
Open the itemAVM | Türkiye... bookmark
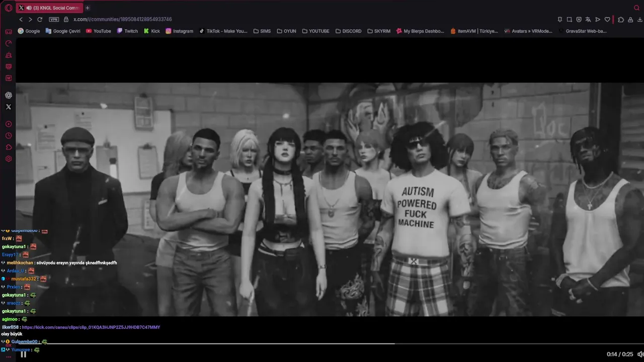pos(474,31)
